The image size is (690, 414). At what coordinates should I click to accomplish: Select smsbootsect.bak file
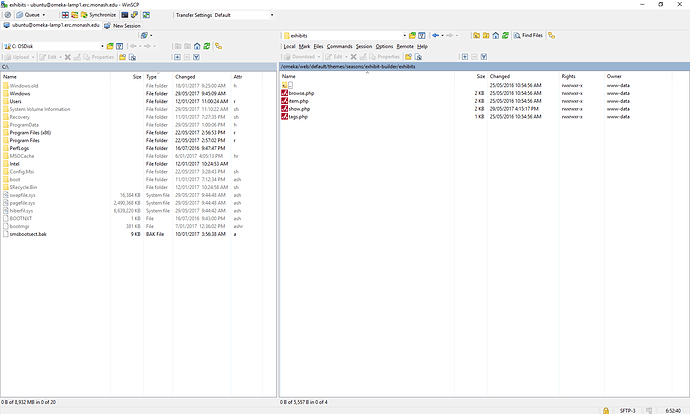28,234
